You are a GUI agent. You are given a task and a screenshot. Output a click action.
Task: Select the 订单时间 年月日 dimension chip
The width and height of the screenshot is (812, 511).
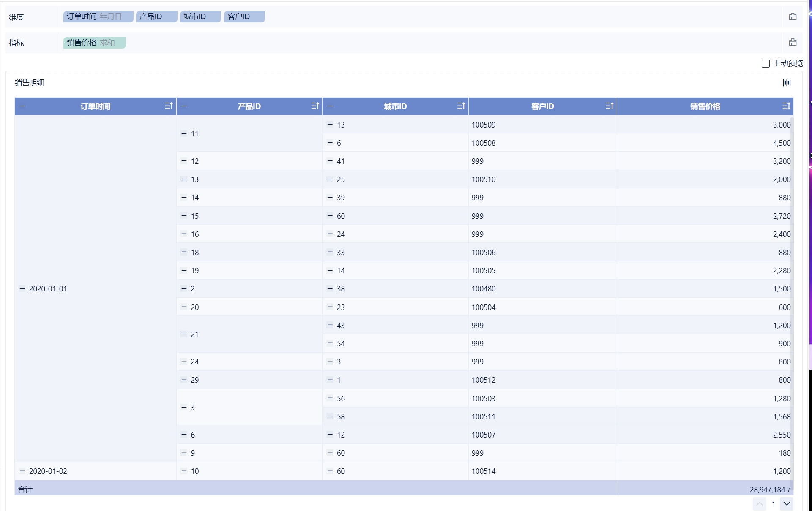[x=98, y=16]
